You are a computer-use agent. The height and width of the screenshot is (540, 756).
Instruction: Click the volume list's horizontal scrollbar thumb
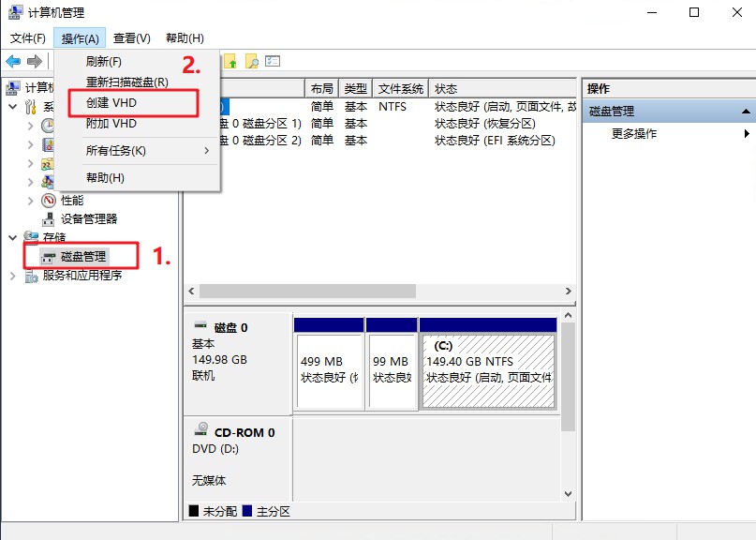point(307,291)
